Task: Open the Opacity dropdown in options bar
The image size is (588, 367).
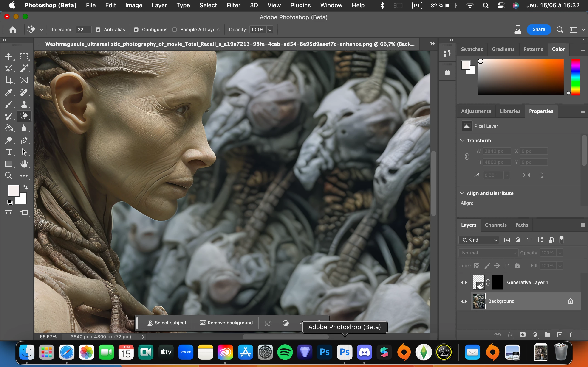Action: click(270, 30)
